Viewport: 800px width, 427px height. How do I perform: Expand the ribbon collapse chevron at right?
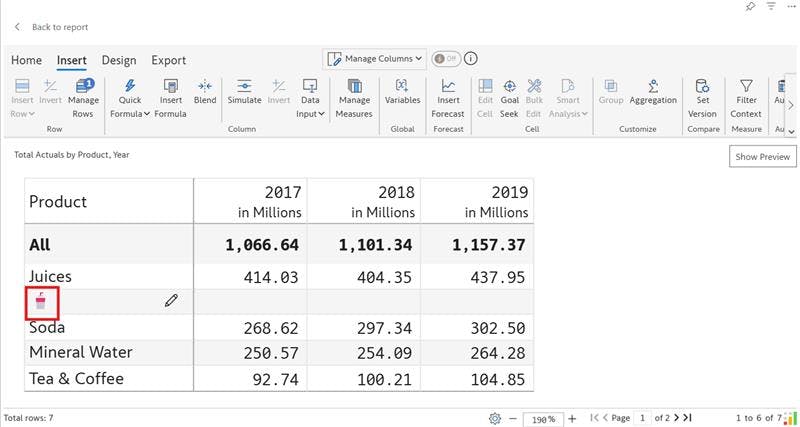pos(791,131)
